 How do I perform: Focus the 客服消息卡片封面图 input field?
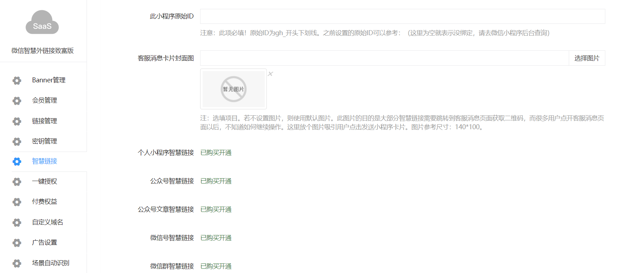(x=385, y=58)
